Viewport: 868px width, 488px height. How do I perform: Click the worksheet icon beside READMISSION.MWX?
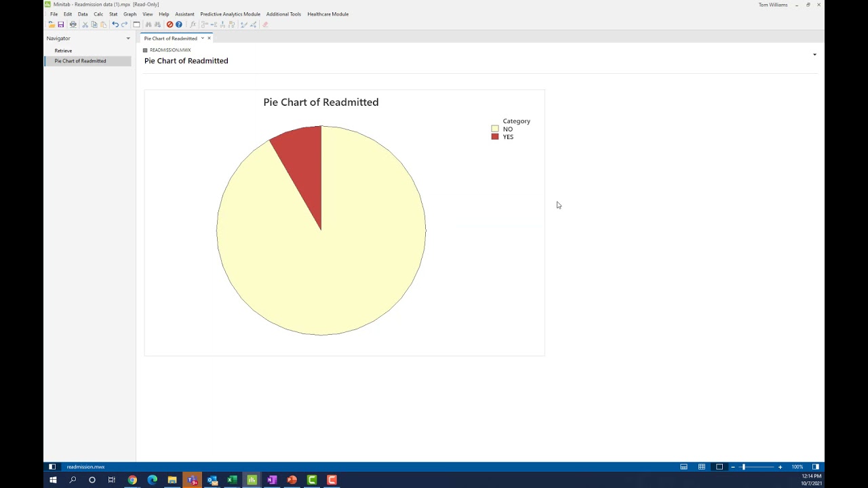click(x=145, y=50)
